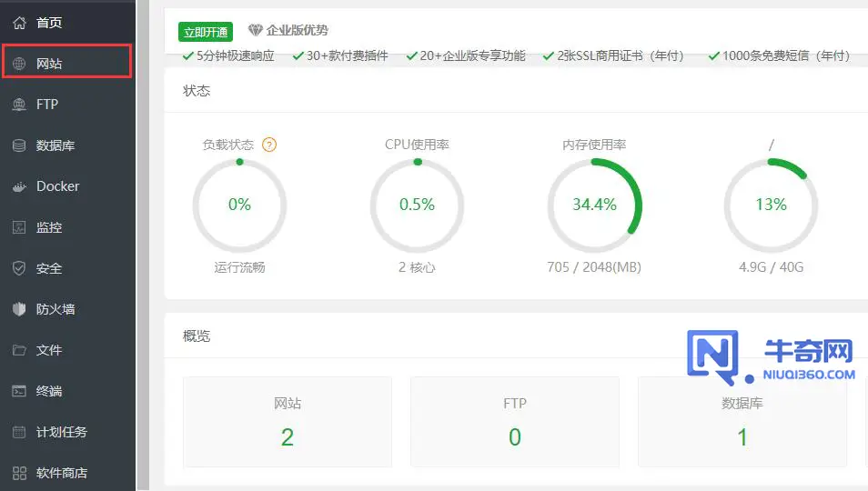
Task: Click the 1000条免费短信 feature text
Action: tap(786, 55)
